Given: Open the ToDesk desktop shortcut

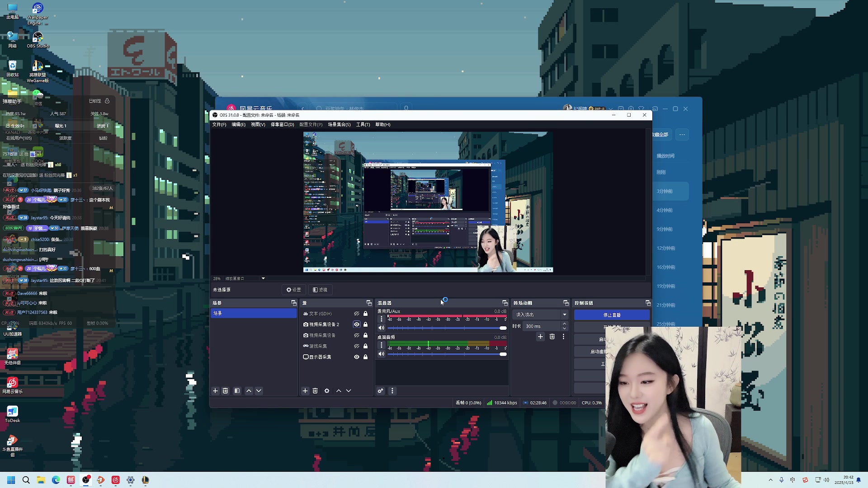Looking at the screenshot, I should 12,414.
